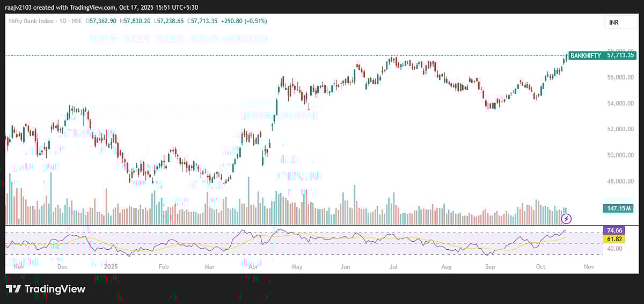Click the 147.15M volume label
644x304 pixels.
pyautogui.click(x=619, y=208)
